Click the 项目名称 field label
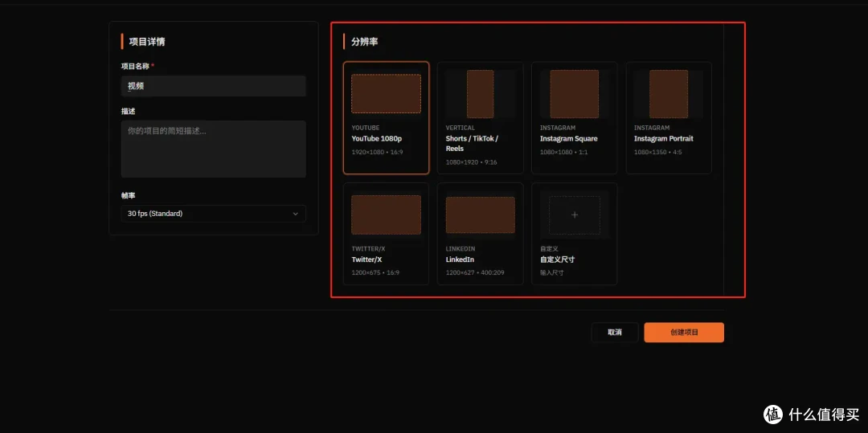Viewport: 868px width, 433px height. 135,66
